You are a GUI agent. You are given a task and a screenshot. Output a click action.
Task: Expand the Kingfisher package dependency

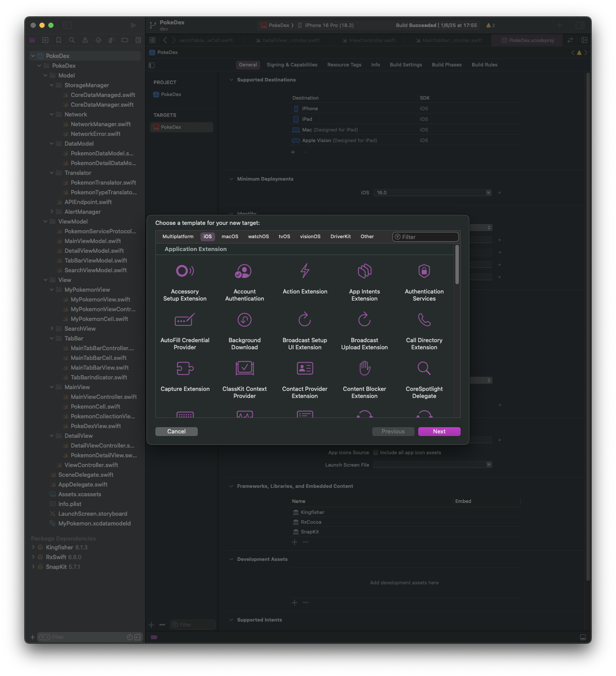pos(33,547)
